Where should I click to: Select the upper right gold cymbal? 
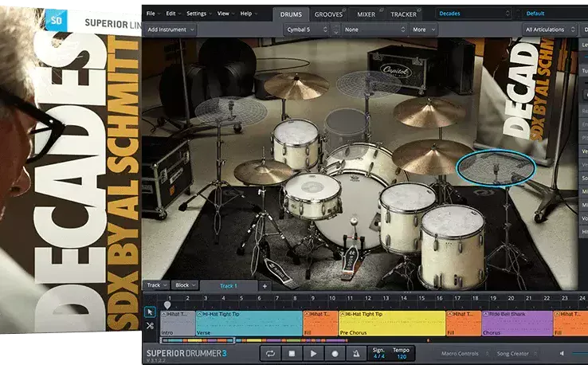coord(429,112)
